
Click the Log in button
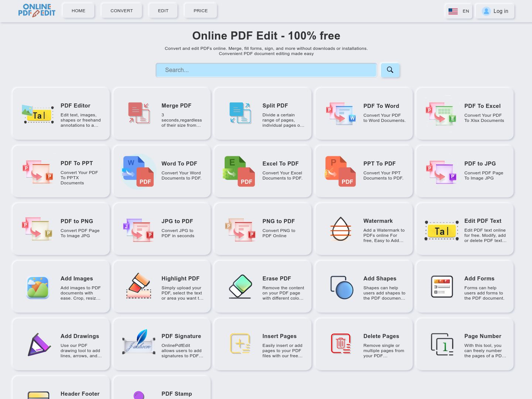point(495,11)
